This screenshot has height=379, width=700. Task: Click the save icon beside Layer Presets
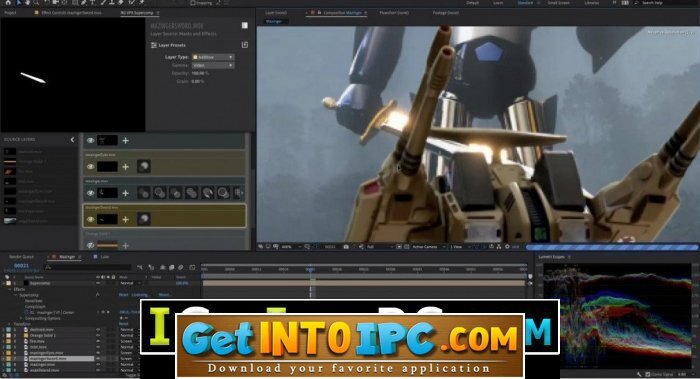point(245,45)
